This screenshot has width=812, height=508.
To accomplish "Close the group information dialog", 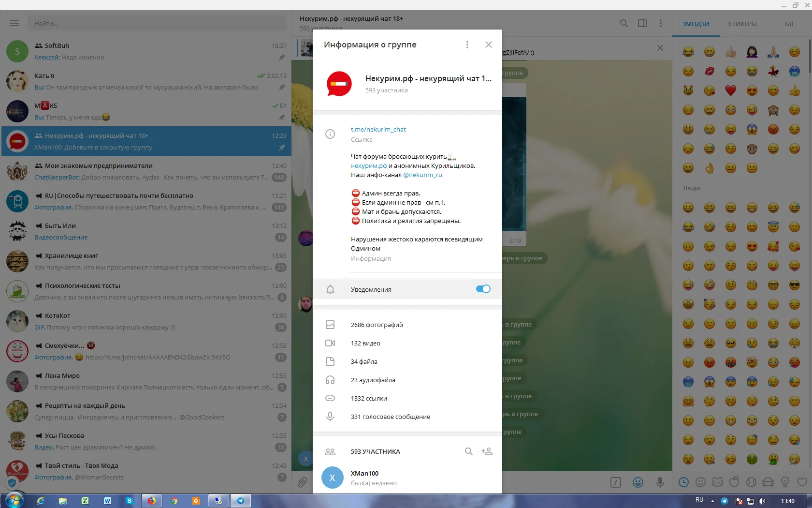I will pyautogui.click(x=489, y=45).
